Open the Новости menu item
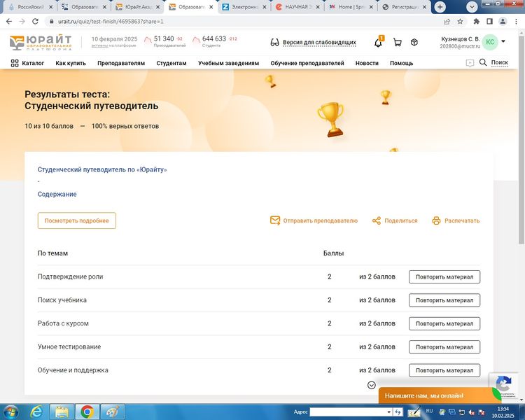525x420 pixels. click(x=367, y=63)
